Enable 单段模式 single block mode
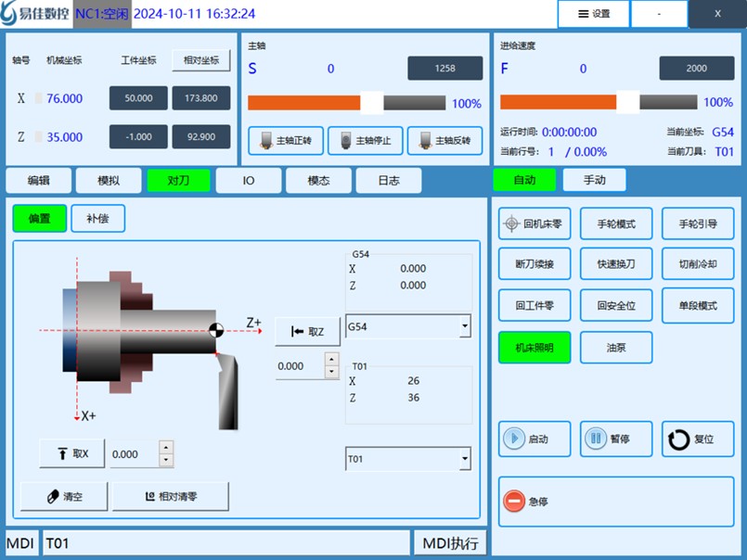The width and height of the screenshot is (747, 560). [697, 305]
